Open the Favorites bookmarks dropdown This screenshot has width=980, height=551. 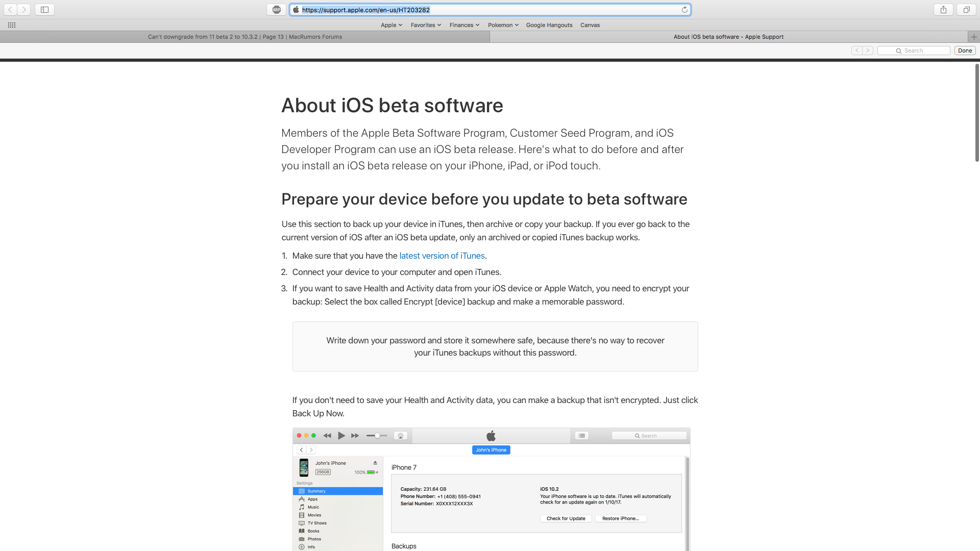click(x=425, y=25)
